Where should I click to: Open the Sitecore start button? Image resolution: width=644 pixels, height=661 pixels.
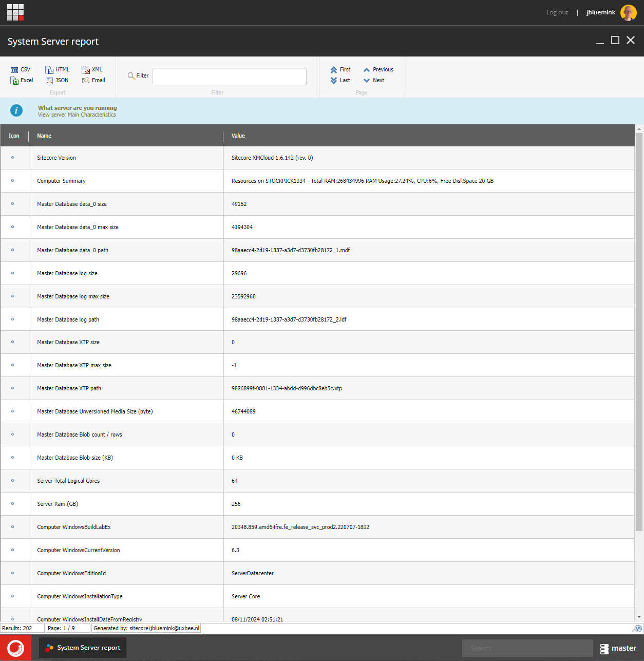(x=15, y=648)
